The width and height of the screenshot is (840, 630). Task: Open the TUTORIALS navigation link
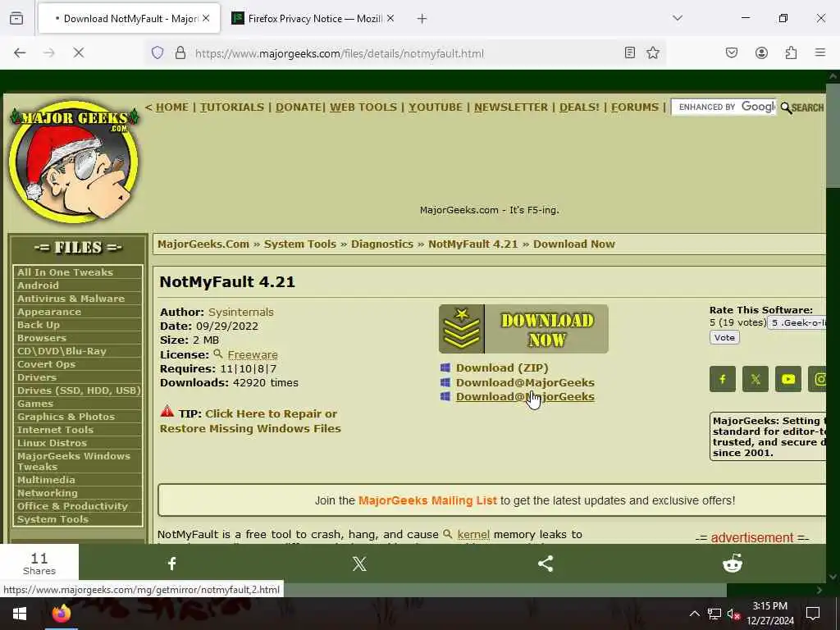point(232,107)
